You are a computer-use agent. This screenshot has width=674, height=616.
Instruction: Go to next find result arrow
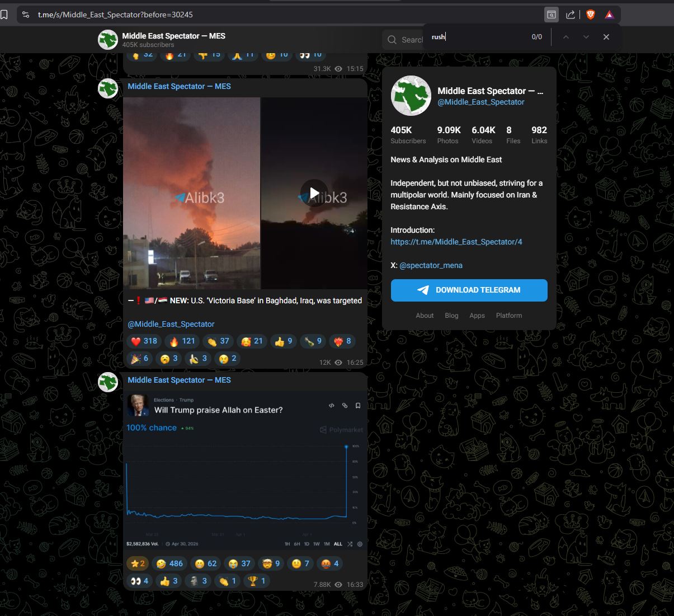click(x=586, y=37)
